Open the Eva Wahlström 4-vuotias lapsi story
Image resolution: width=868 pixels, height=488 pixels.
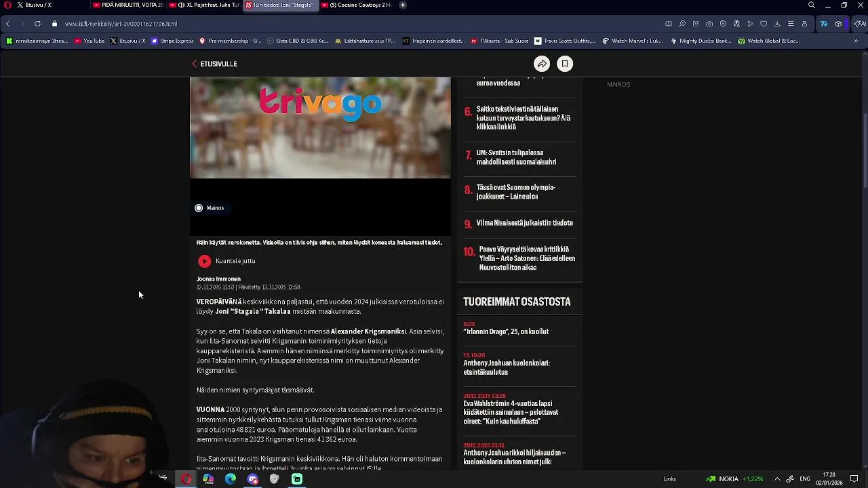(511, 412)
